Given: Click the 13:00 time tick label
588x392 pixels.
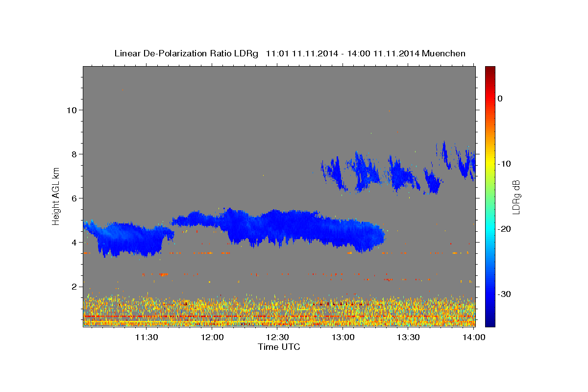Looking at the screenshot, I should [343, 337].
